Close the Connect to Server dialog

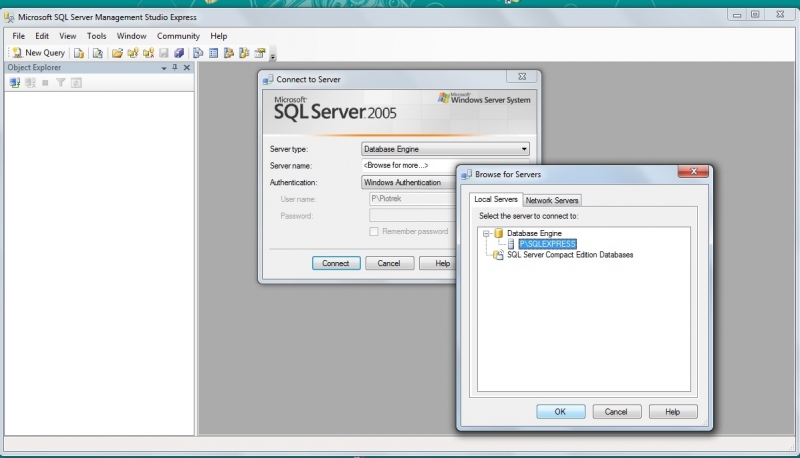pyautogui.click(x=522, y=77)
